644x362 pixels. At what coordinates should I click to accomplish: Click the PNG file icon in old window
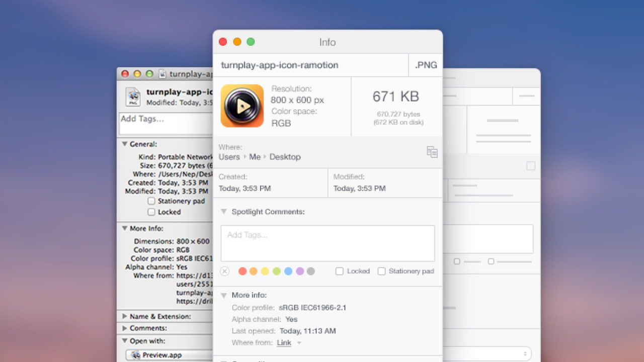point(133,97)
